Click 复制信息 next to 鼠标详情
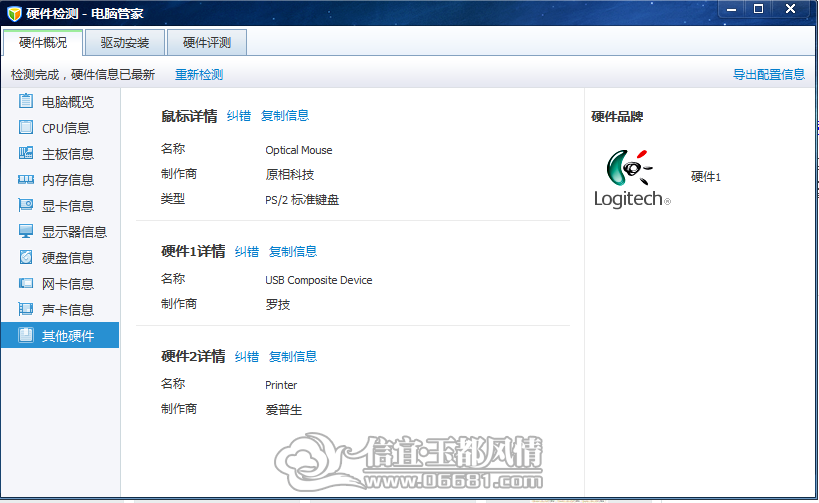819x503 pixels. (285, 115)
